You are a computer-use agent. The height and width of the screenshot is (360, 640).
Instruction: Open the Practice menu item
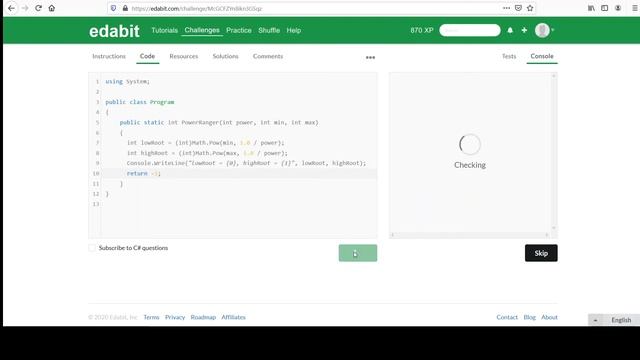[239, 30]
